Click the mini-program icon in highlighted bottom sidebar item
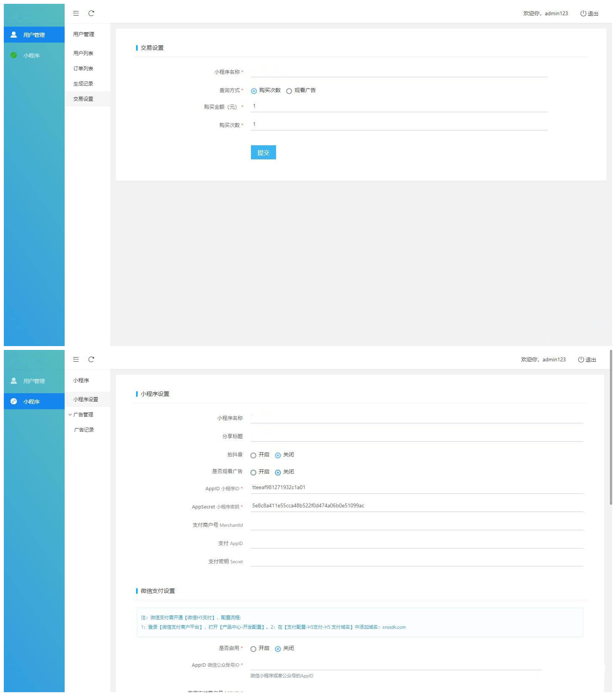616x696 pixels. (x=14, y=401)
